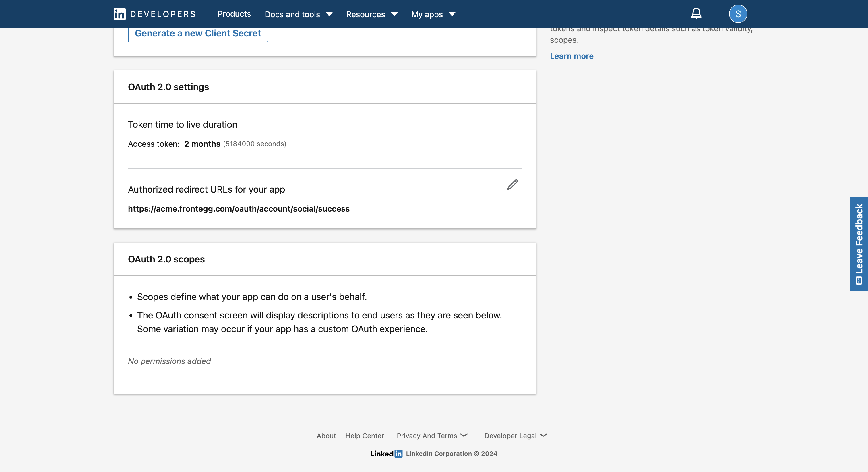This screenshot has width=868, height=472.
Task: Open the notifications bell
Action: (x=696, y=14)
